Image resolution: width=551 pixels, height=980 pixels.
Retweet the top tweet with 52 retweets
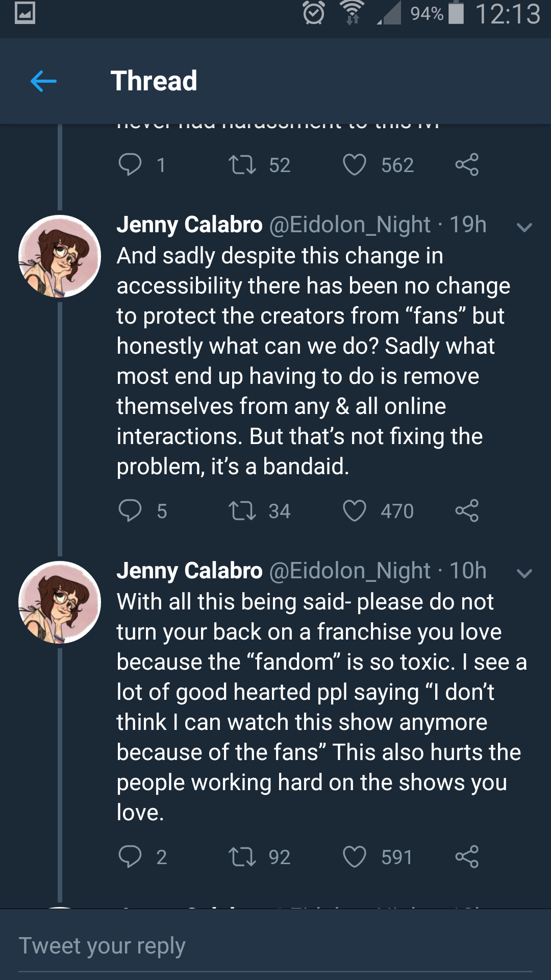[242, 165]
